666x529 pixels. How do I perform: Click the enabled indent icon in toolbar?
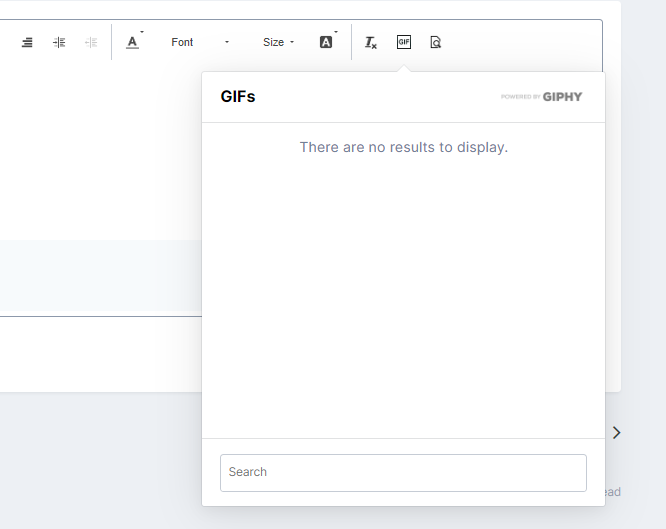click(59, 42)
